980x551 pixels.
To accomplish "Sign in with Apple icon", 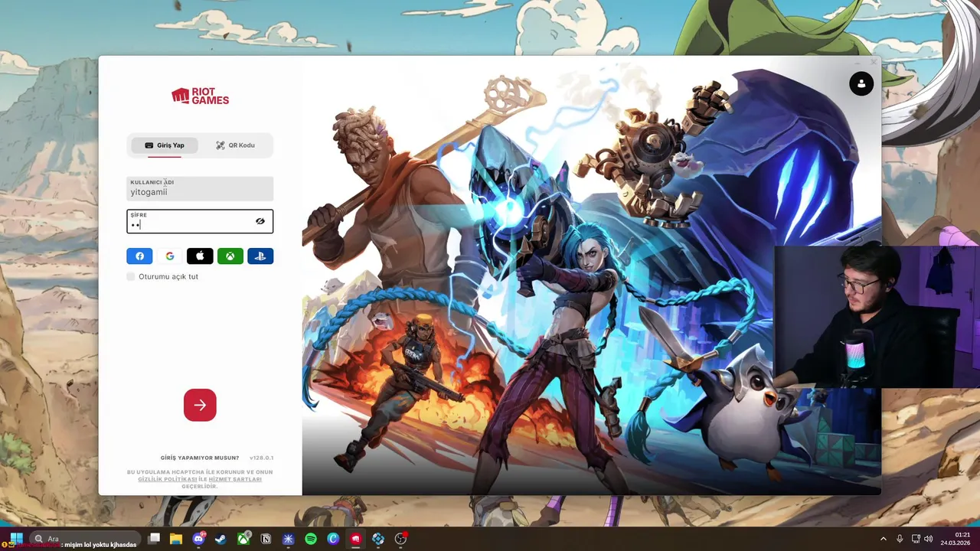I will (x=200, y=256).
